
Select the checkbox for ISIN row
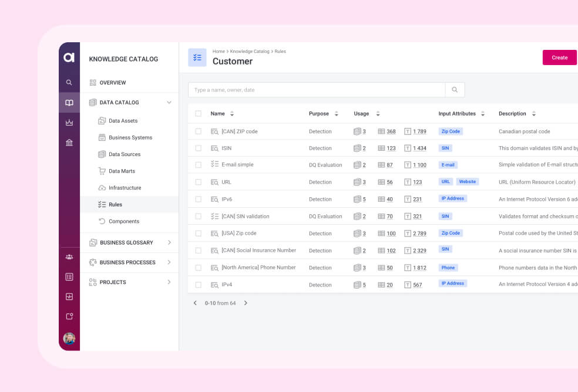tap(198, 148)
